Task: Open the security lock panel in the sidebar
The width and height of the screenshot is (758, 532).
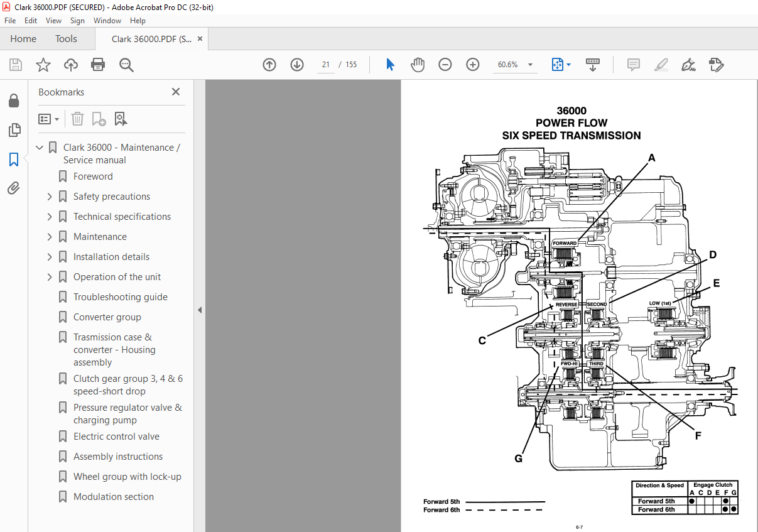Action: click(14, 100)
